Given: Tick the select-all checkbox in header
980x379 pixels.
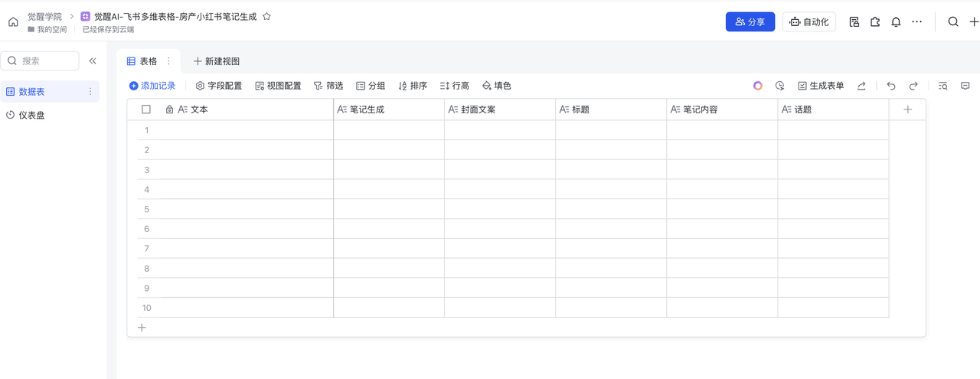Looking at the screenshot, I should pyautogui.click(x=146, y=109).
